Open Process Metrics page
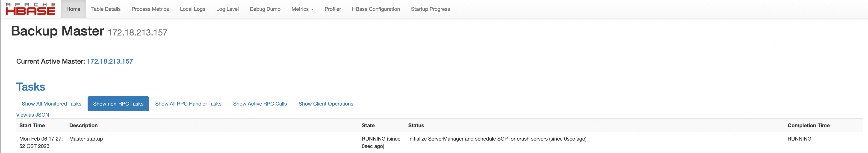This screenshot has width=868, height=153. point(150,9)
